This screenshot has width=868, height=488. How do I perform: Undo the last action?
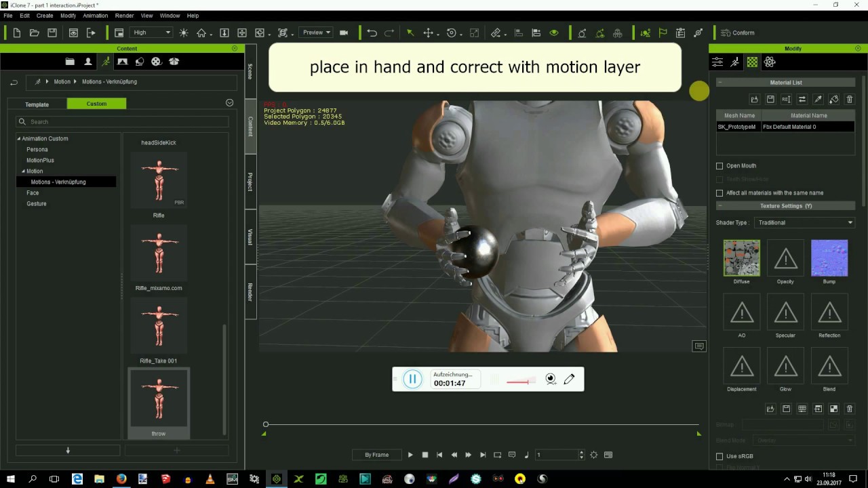[372, 33]
